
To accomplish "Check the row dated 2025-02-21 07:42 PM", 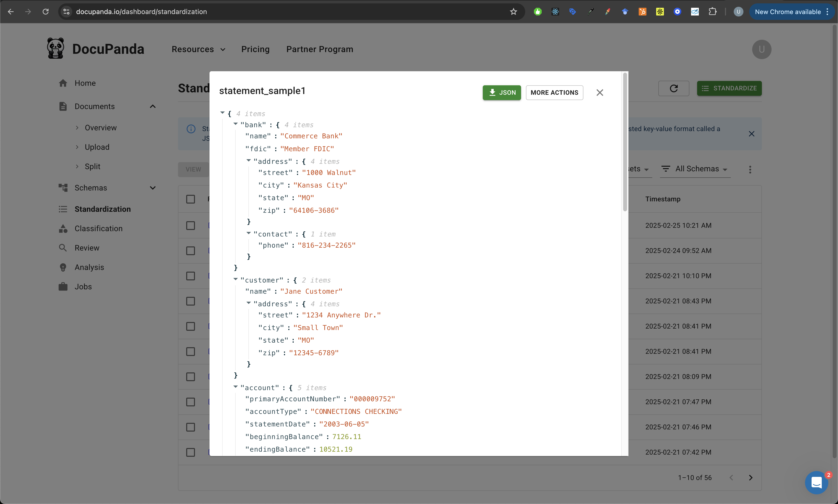I will pos(191,452).
